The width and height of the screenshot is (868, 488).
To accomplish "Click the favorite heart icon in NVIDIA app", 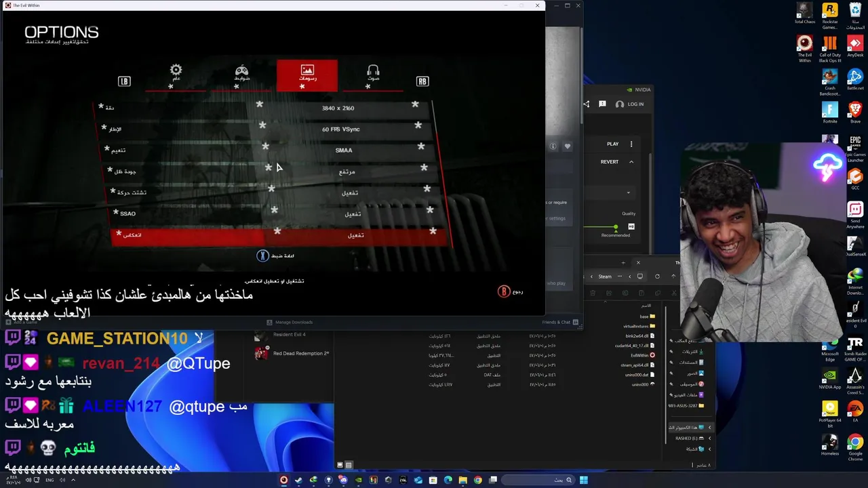I will [568, 146].
